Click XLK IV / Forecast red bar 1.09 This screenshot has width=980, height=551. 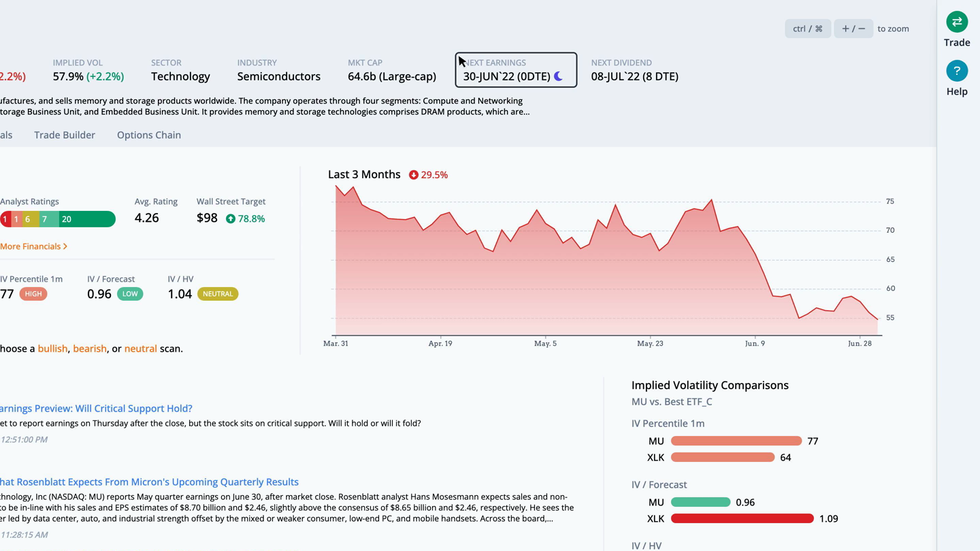[742, 518]
